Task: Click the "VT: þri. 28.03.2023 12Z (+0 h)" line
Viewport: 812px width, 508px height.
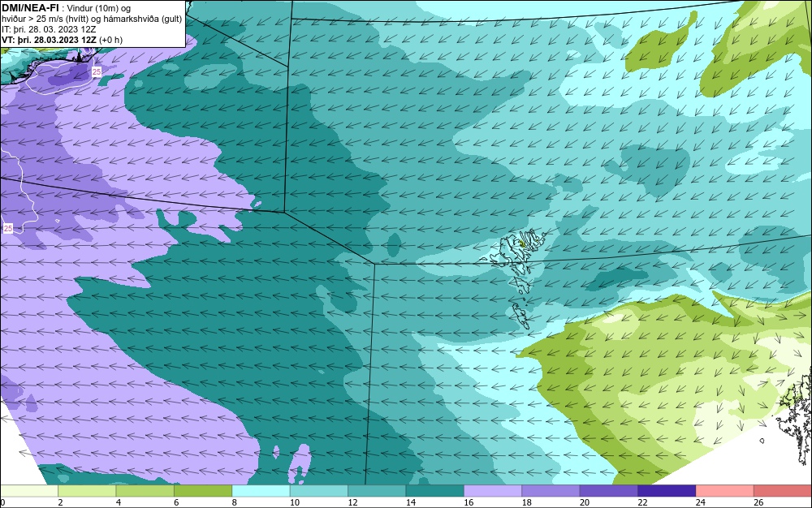Action: (x=63, y=40)
